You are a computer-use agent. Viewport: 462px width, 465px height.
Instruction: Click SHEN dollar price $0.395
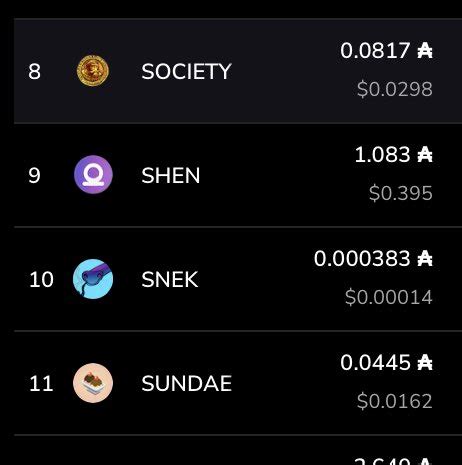pyautogui.click(x=401, y=193)
